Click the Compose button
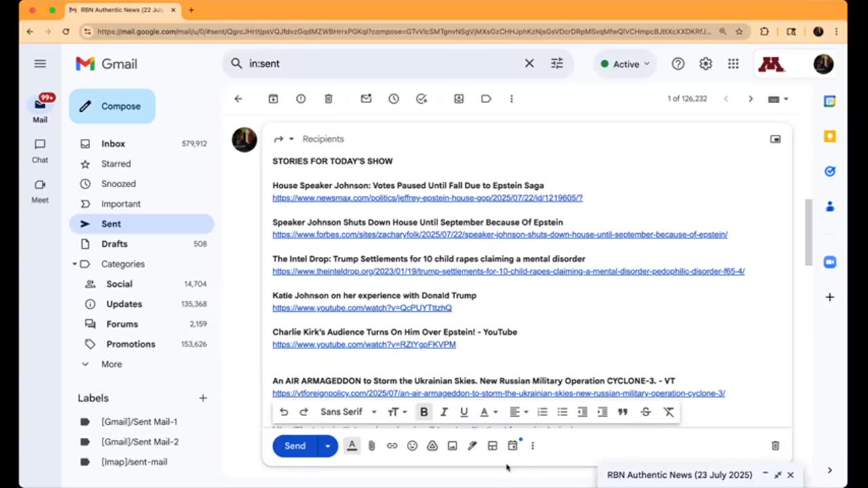 [x=112, y=106]
